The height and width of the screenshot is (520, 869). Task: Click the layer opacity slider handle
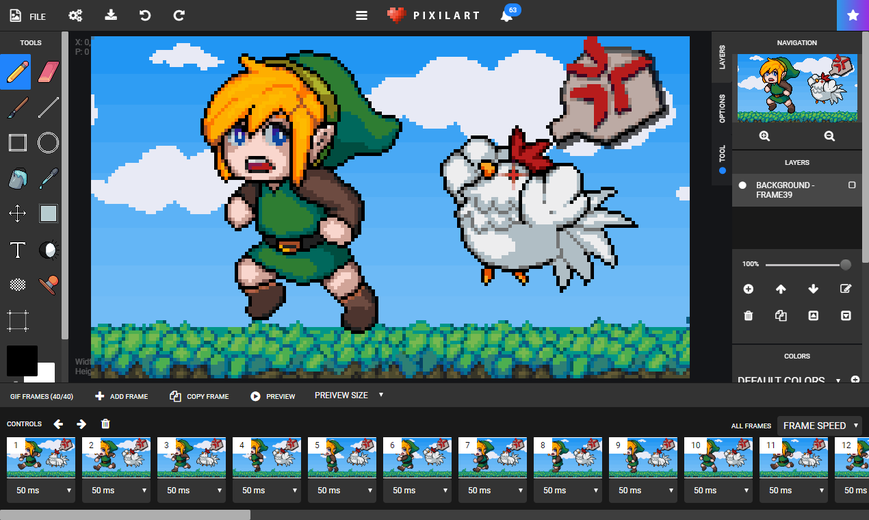[x=845, y=264]
